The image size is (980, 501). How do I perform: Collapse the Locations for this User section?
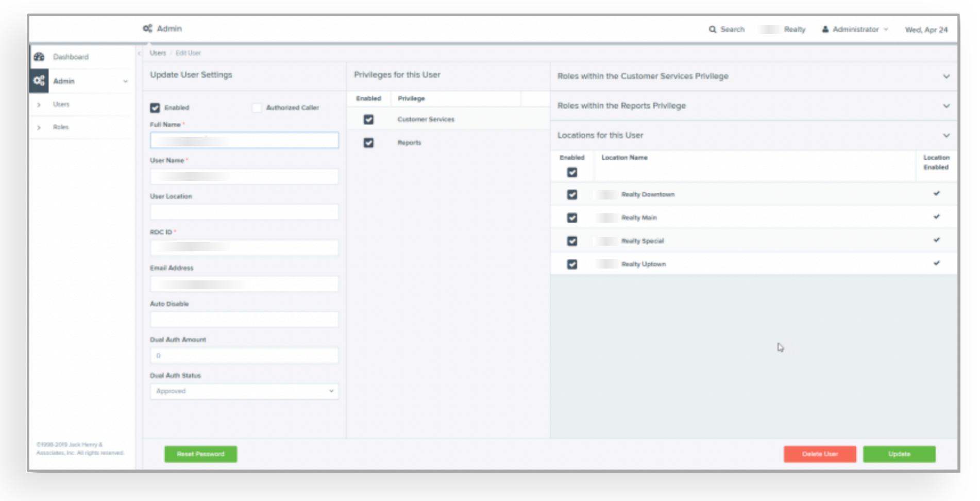946,136
